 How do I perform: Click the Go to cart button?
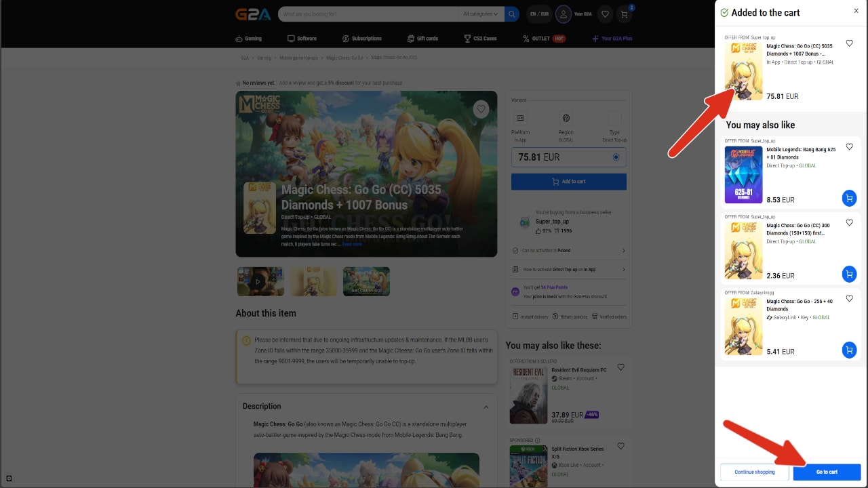827,472
